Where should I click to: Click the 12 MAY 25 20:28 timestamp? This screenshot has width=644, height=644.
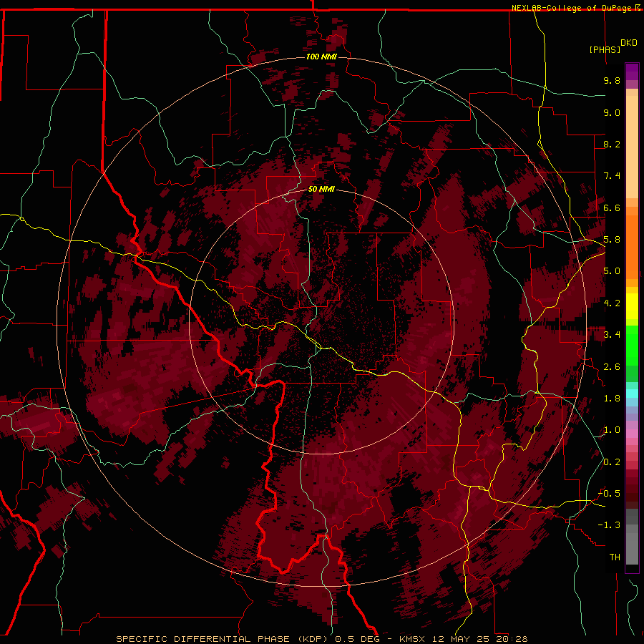479,639
